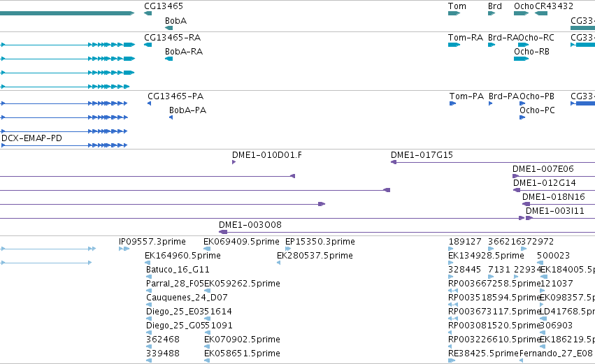595x364 pixels.
Task: Select the 328445 feature label
Action: [x=464, y=270]
